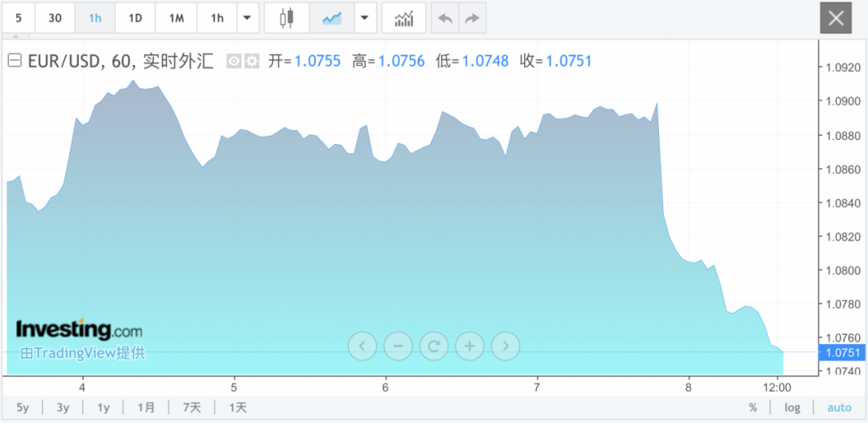868x423 pixels.
Task: Select the area chart style
Action: 332,18
